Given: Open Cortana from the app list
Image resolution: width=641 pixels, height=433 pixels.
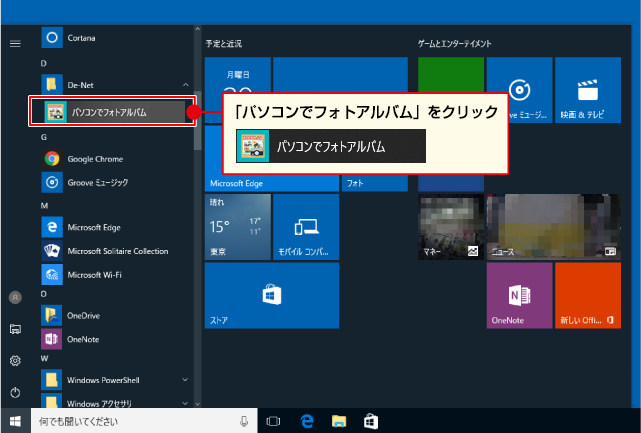Looking at the screenshot, I should [117, 38].
